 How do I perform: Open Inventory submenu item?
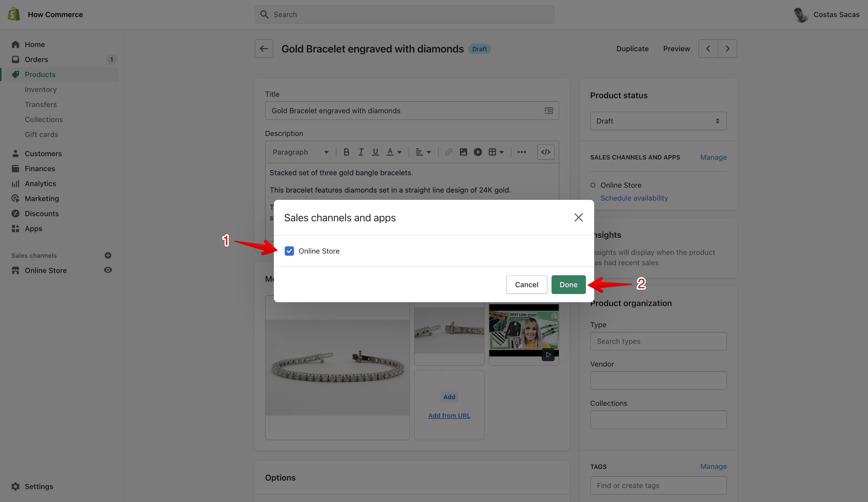pos(41,89)
